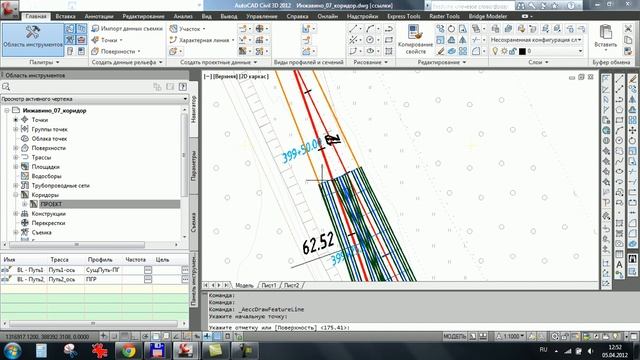Expand the Палитры panel title

pyautogui.click(x=44, y=62)
